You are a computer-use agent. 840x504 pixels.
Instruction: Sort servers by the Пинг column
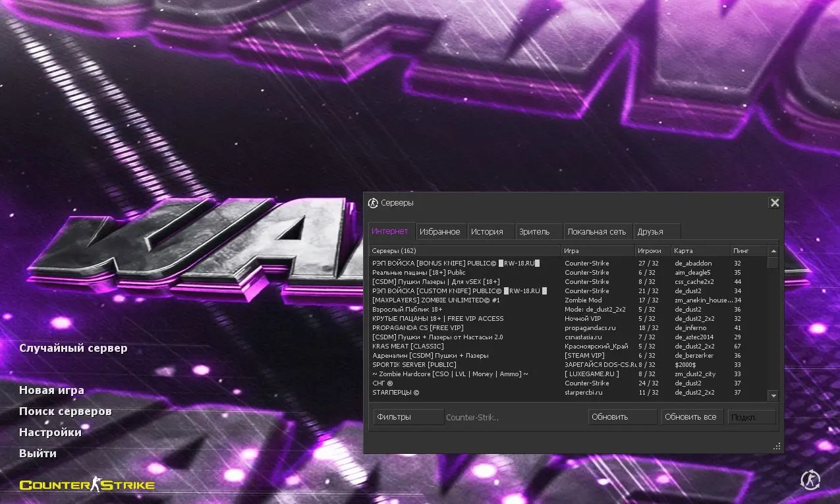pyautogui.click(x=748, y=251)
